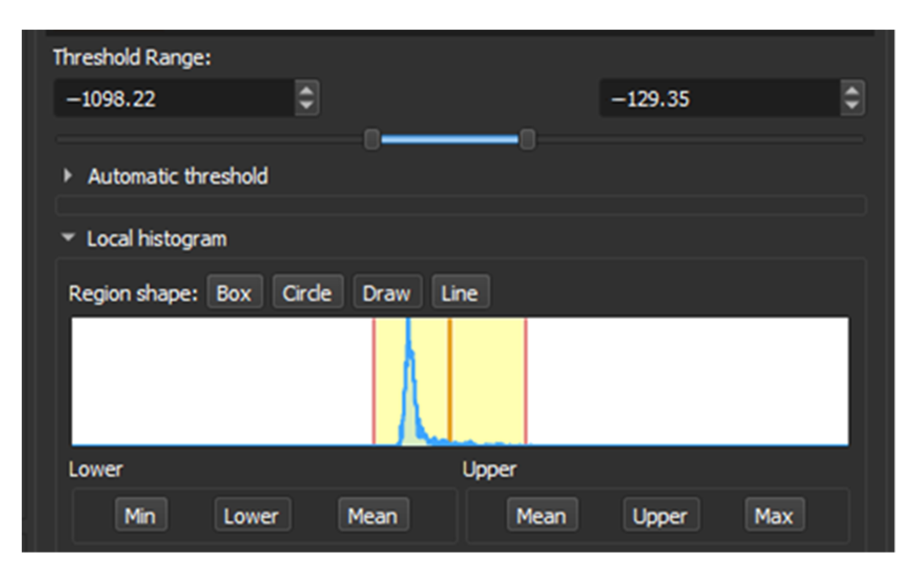Viewport: 924px width, 576px height.
Task: Choose Line region shape
Action: click(460, 293)
